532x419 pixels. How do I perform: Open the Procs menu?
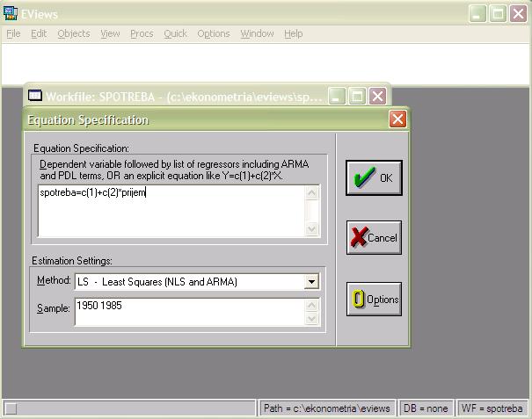pos(141,33)
